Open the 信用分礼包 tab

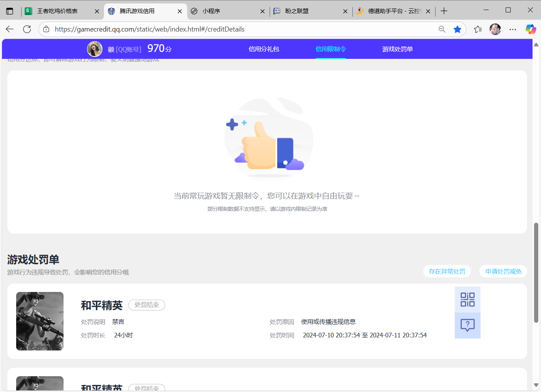[x=264, y=49]
